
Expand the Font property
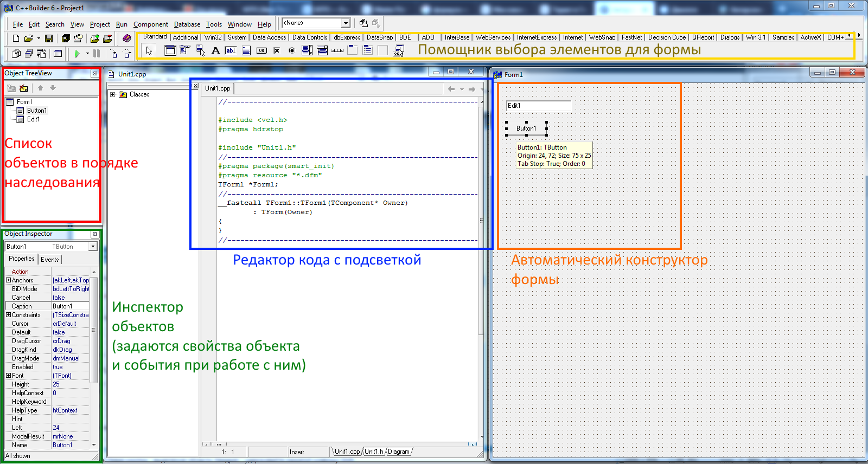(8, 376)
